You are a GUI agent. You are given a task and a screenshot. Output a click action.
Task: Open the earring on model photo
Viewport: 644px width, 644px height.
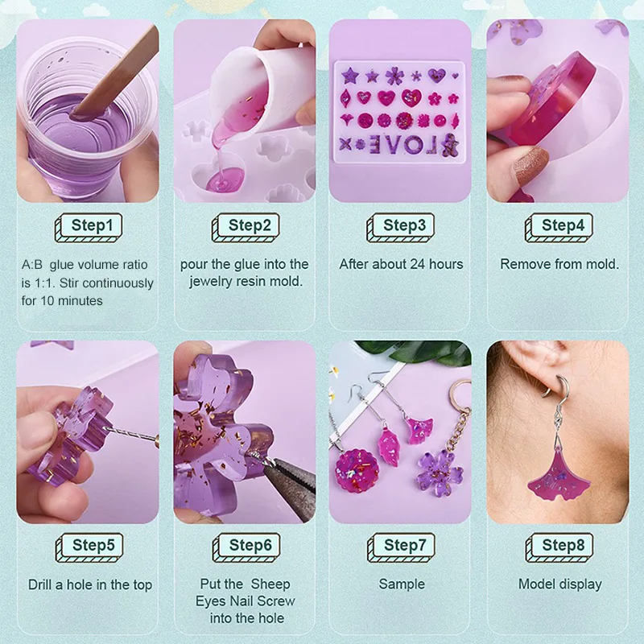[558, 432]
